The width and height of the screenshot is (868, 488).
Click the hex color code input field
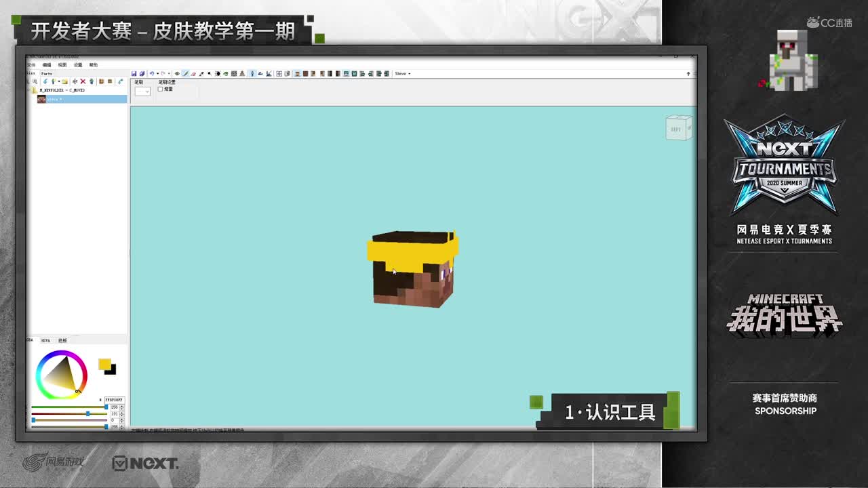pyautogui.click(x=114, y=400)
